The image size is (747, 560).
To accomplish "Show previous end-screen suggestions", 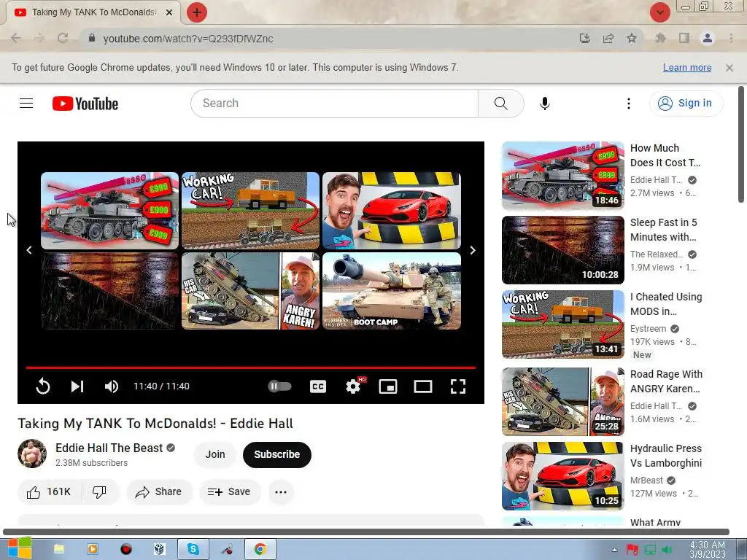I will [29, 251].
